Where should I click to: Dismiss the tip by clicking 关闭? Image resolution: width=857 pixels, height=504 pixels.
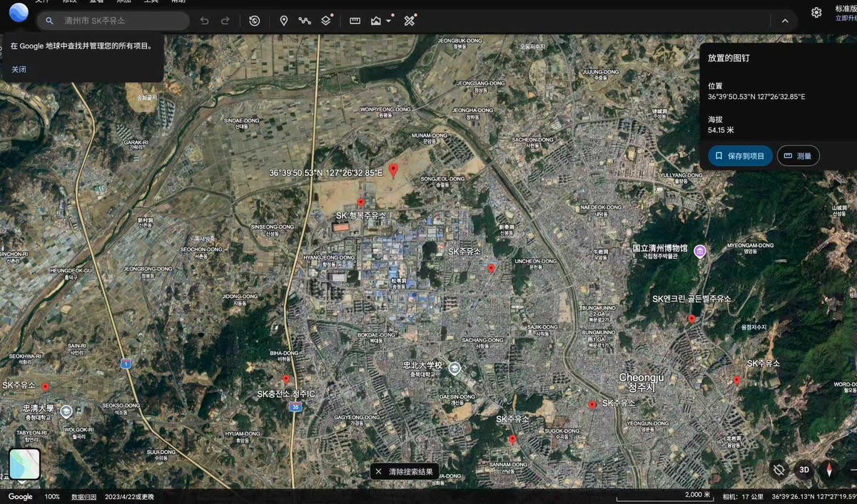click(19, 69)
